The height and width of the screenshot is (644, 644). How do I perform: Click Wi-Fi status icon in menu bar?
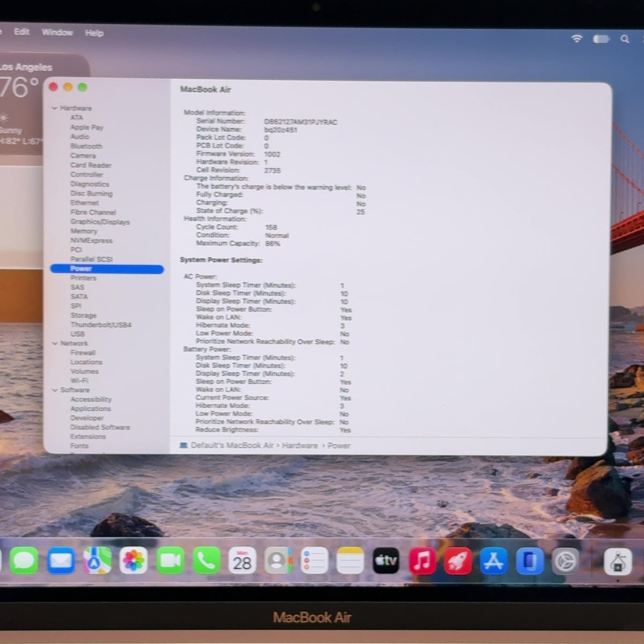click(x=577, y=39)
